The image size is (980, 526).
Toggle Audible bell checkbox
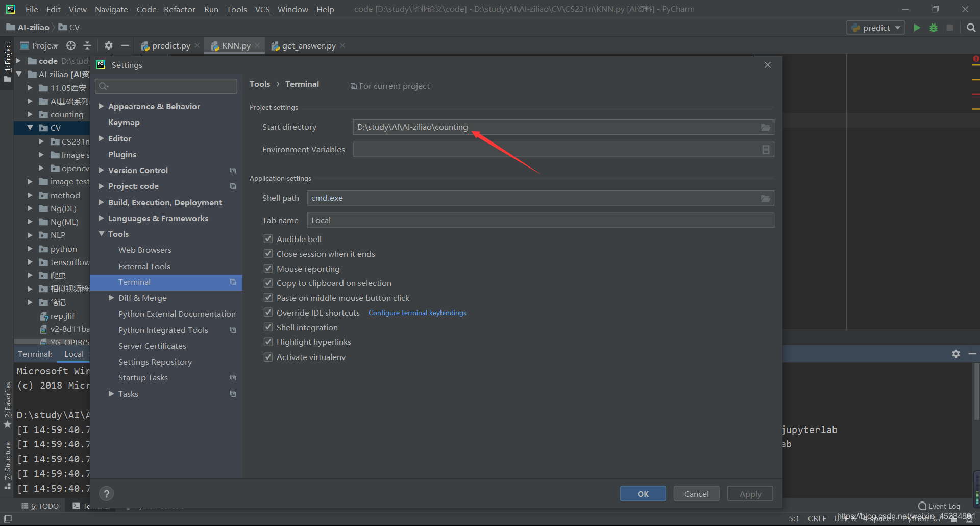(268, 238)
